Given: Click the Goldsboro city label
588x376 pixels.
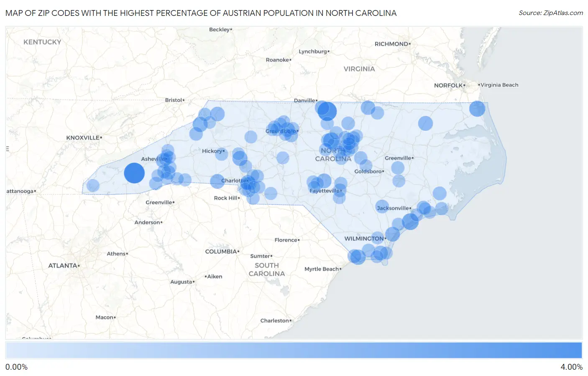Looking at the screenshot, I should coord(368,171).
